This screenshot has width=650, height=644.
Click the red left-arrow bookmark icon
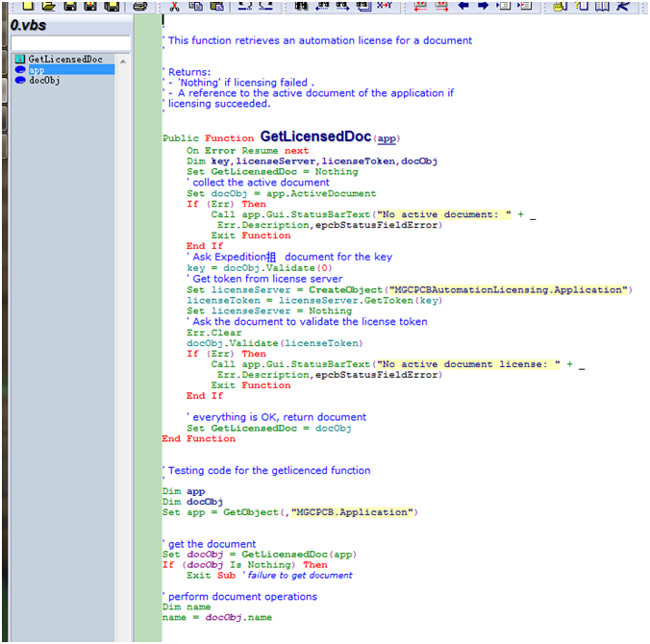coord(420,6)
